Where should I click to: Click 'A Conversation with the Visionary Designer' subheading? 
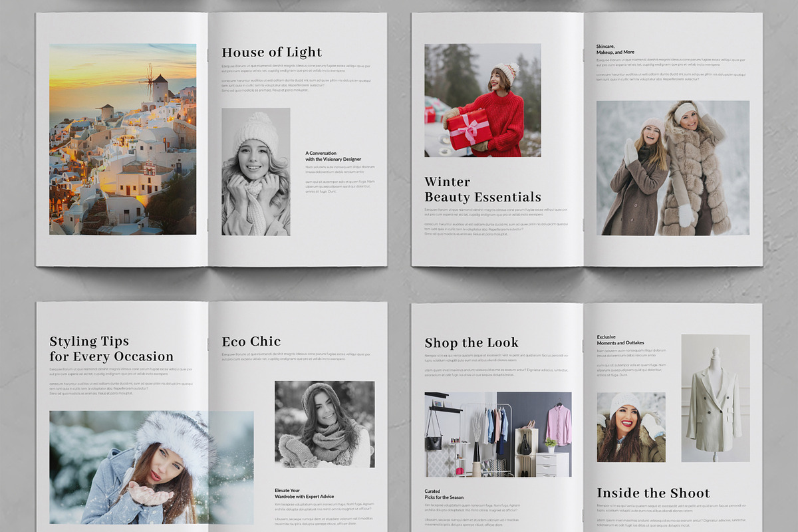coord(333,156)
